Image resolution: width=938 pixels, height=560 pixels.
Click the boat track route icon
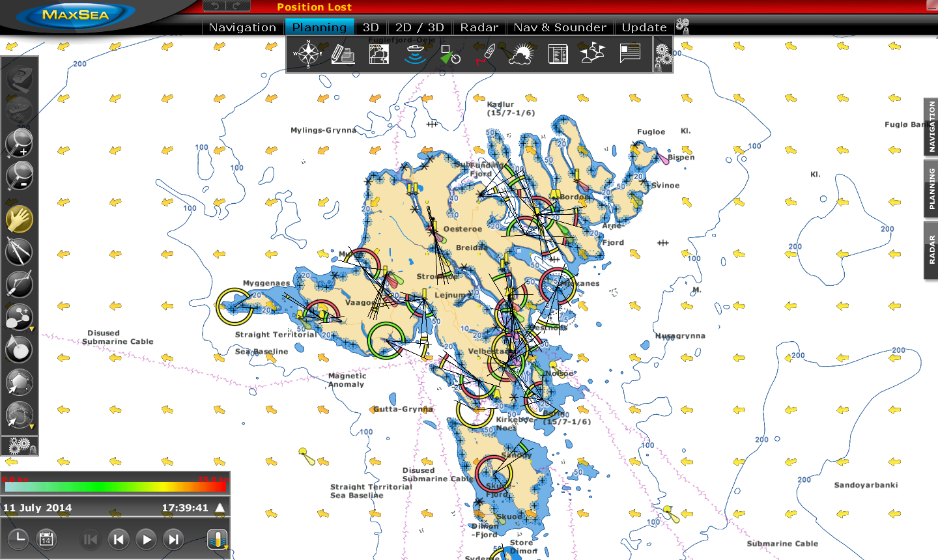coord(486,53)
